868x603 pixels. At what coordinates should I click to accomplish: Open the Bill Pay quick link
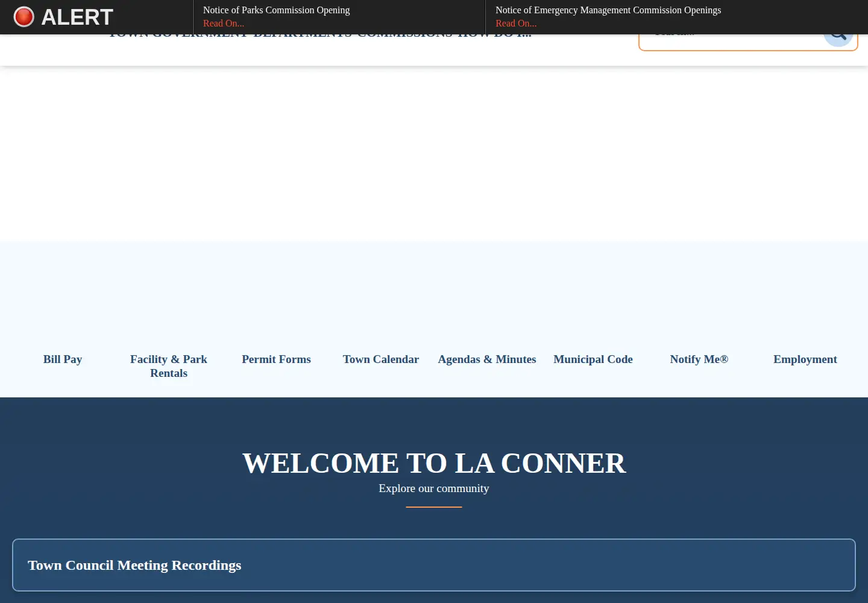(x=63, y=359)
